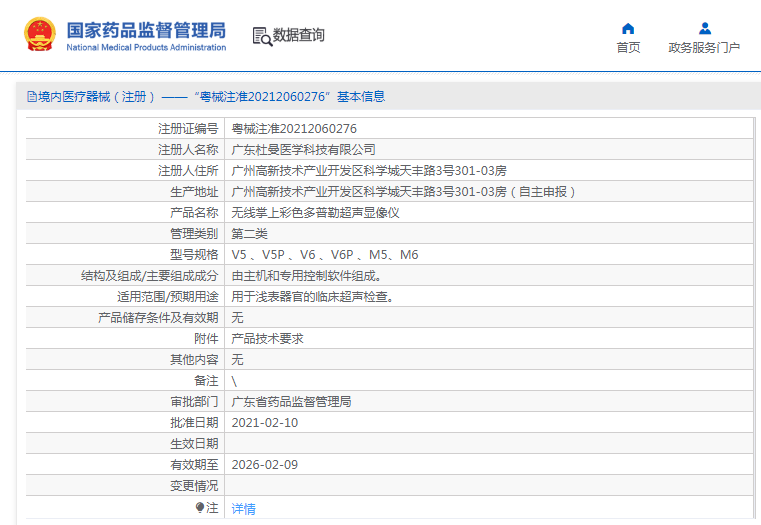Click the 批准日期 label
761x525 pixels.
coord(194,423)
